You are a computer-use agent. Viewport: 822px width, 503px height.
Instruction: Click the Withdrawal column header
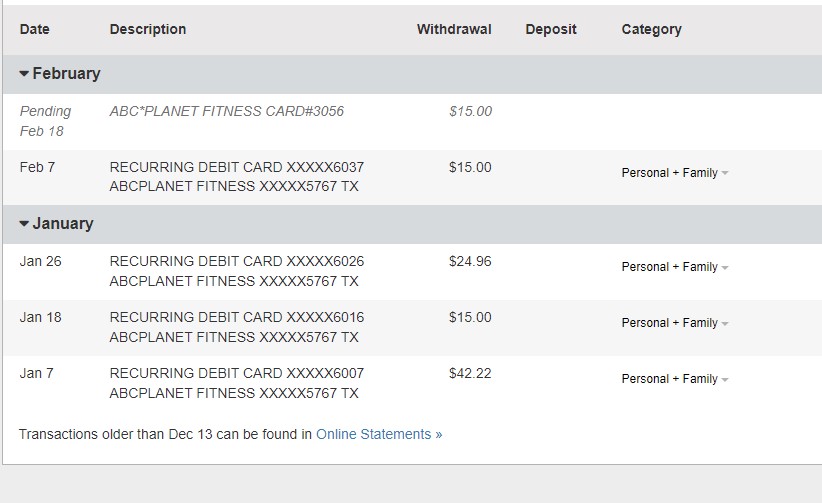click(454, 29)
